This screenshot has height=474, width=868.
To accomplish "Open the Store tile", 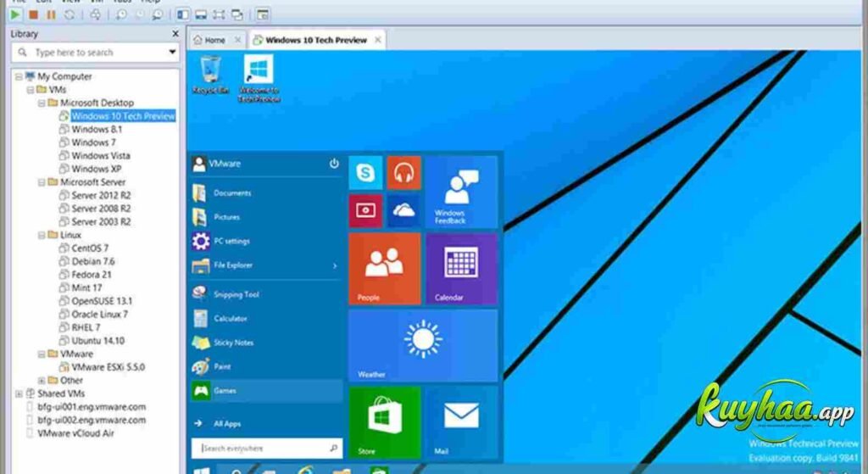I will click(385, 422).
